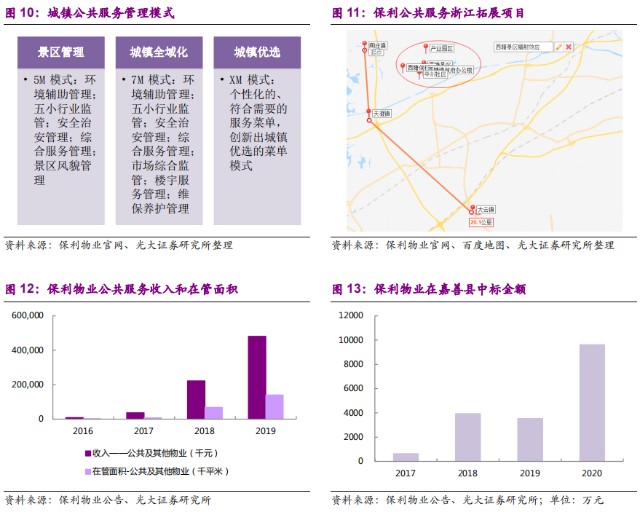
Task: Click the 2017 dark purple revenue bar
Action: [135, 416]
